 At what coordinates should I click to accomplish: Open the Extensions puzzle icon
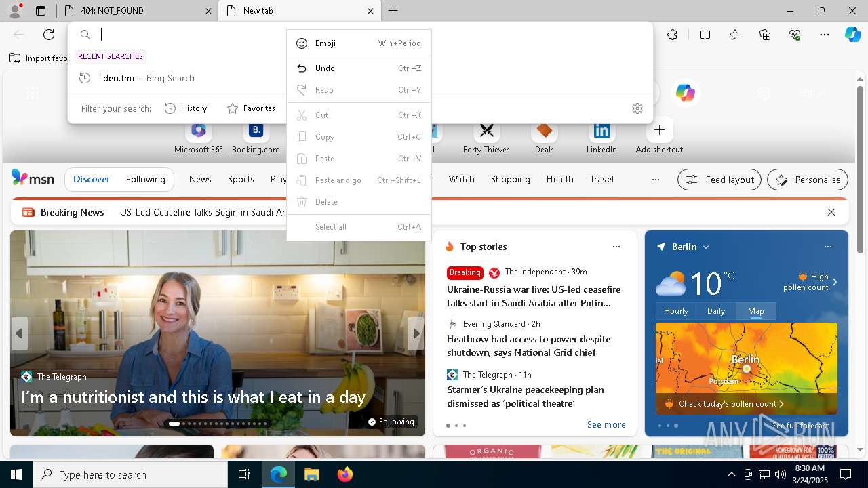point(672,35)
